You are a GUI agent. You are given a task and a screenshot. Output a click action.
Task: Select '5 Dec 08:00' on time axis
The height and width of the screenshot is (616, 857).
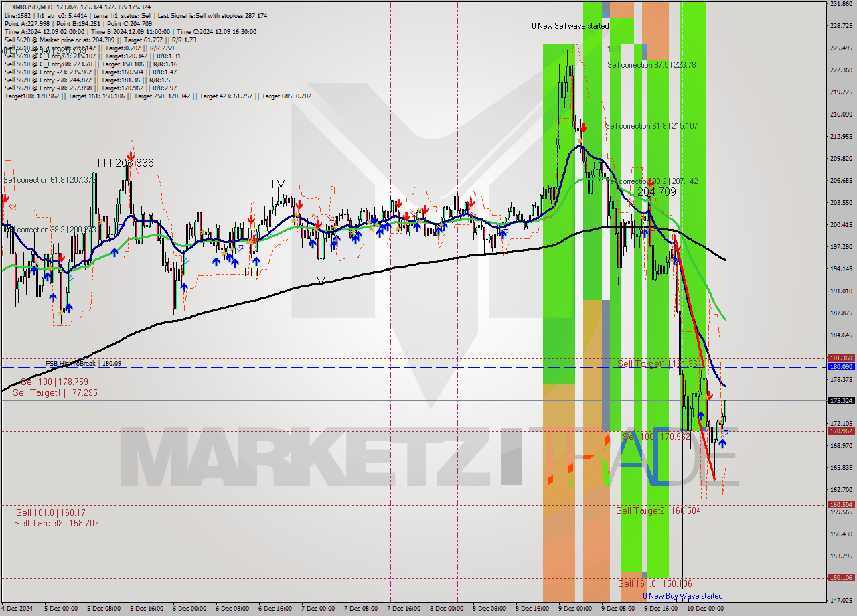[104, 609]
